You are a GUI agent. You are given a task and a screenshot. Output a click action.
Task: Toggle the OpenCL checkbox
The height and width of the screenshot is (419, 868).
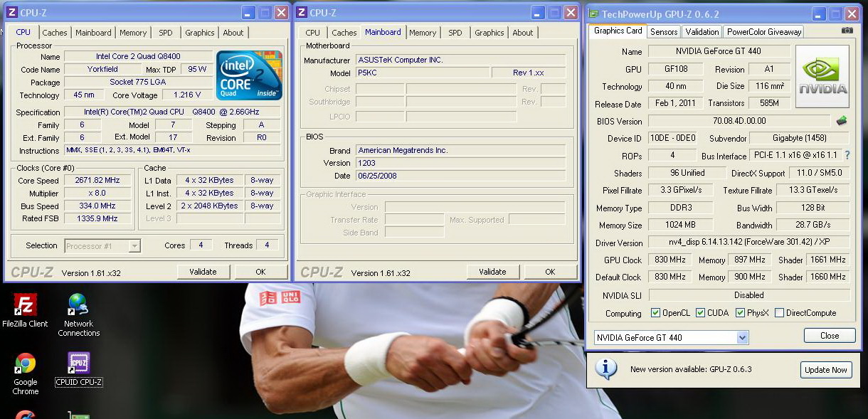[x=655, y=313]
